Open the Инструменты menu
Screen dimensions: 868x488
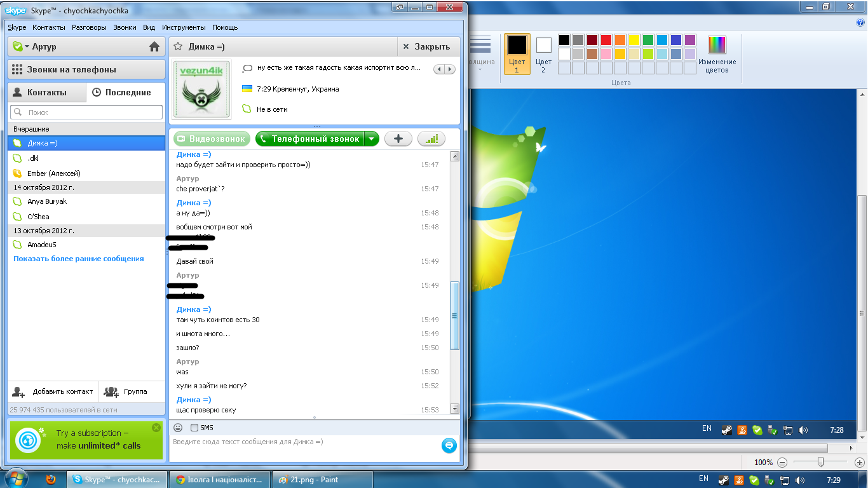tap(184, 27)
